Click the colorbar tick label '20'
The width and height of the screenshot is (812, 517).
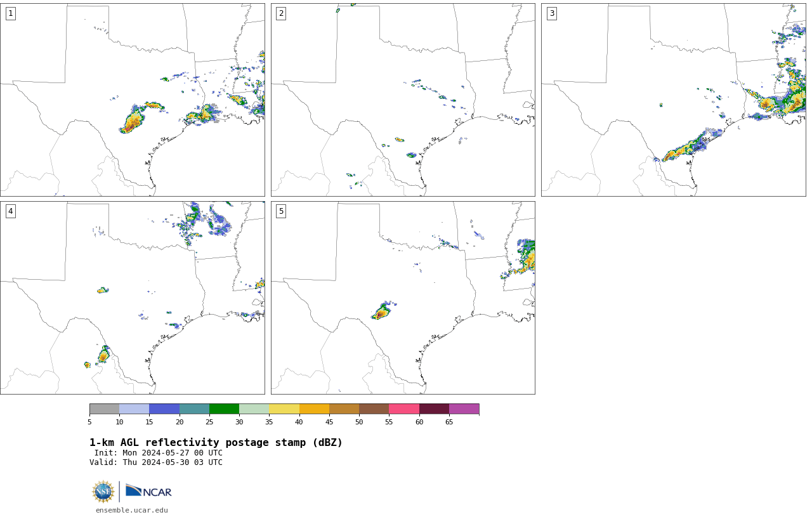pyautogui.click(x=180, y=422)
